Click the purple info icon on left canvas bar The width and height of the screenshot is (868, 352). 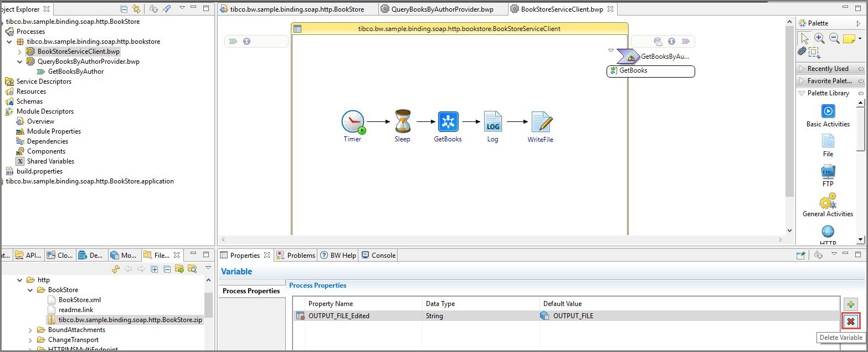[x=246, y=41]
